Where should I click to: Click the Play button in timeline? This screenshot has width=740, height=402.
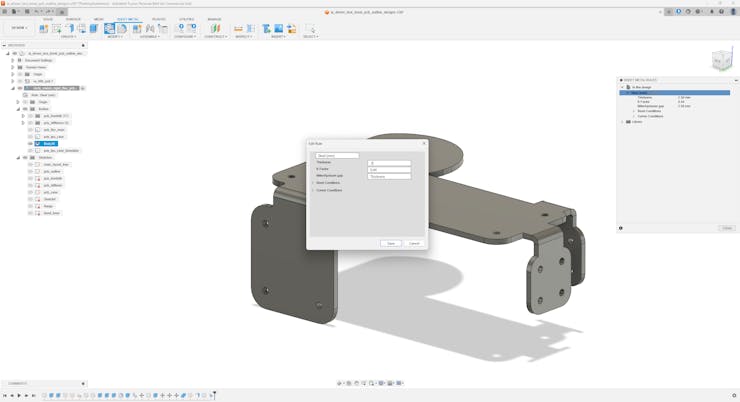click(x=19, y=396)
